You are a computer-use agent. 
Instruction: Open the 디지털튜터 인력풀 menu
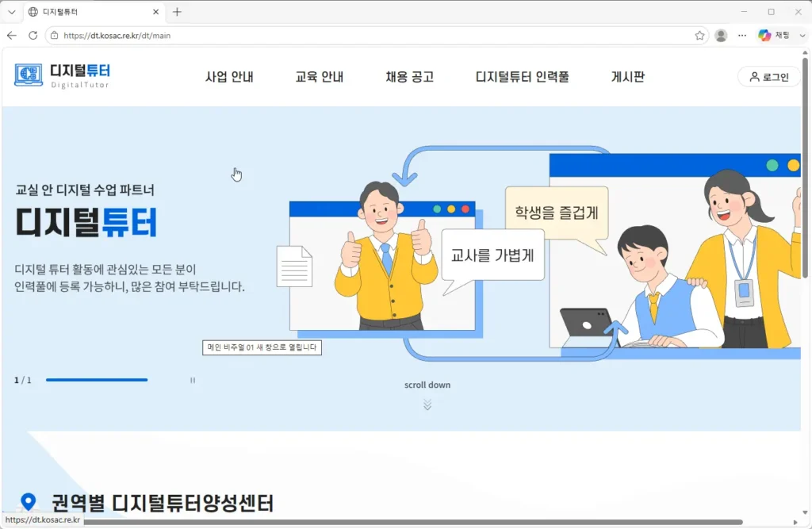tap(522, 77)
